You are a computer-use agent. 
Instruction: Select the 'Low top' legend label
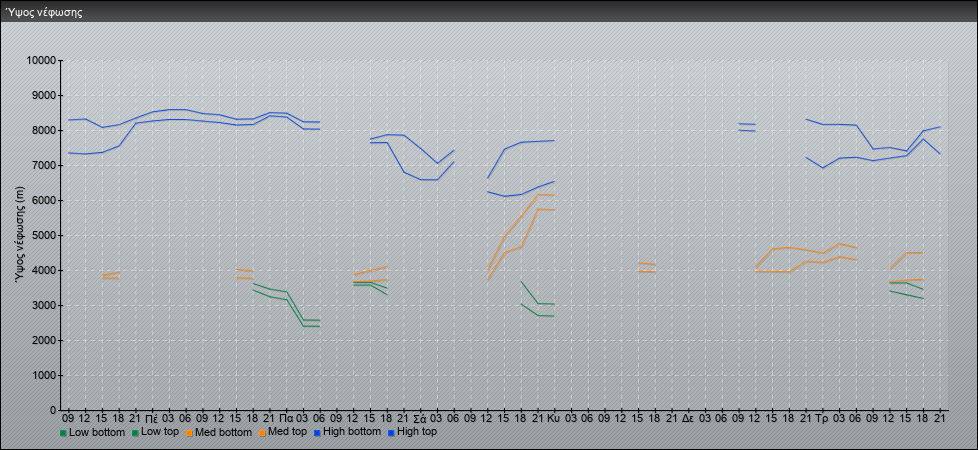click(160, 432)
